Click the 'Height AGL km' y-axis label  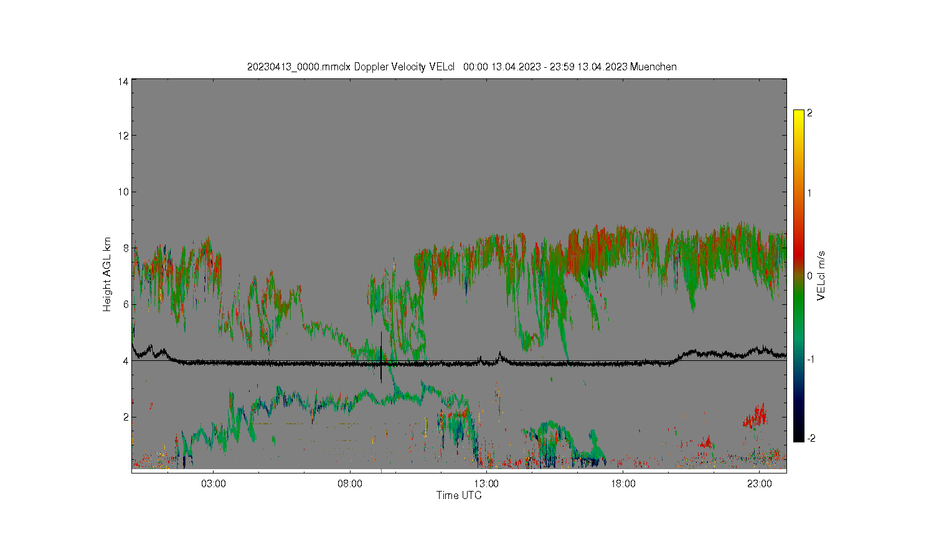point(107,274)
